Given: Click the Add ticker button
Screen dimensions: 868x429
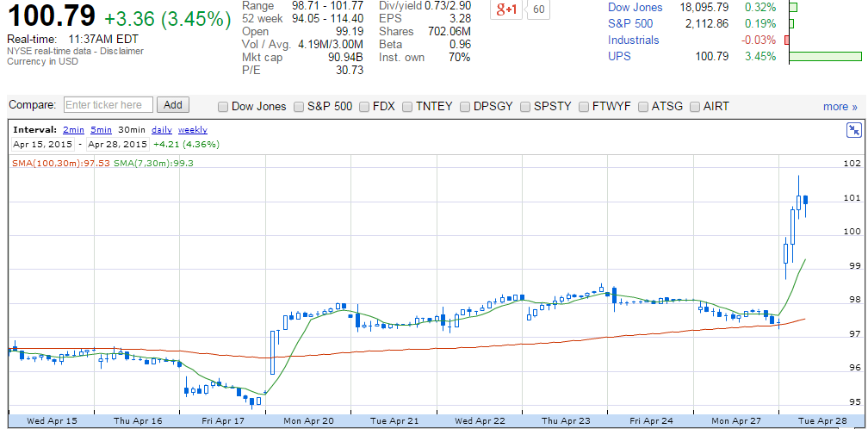Looking at the screenshot, I should [173, 104].
